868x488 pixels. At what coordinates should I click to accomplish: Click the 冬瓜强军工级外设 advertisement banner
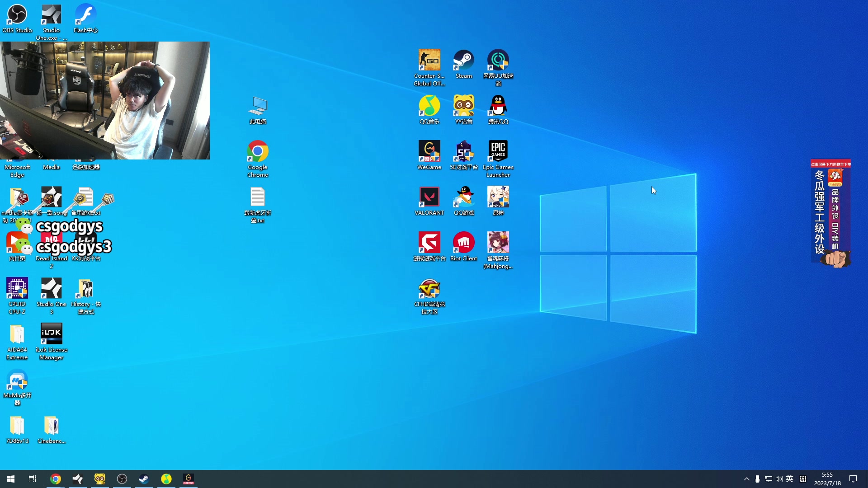click(x=831, y=213)
